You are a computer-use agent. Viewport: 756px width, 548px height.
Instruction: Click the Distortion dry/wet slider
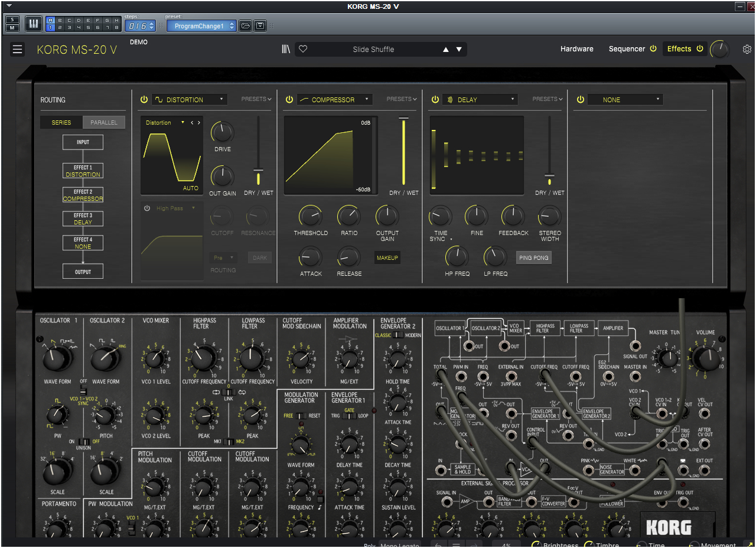point(258,151)
